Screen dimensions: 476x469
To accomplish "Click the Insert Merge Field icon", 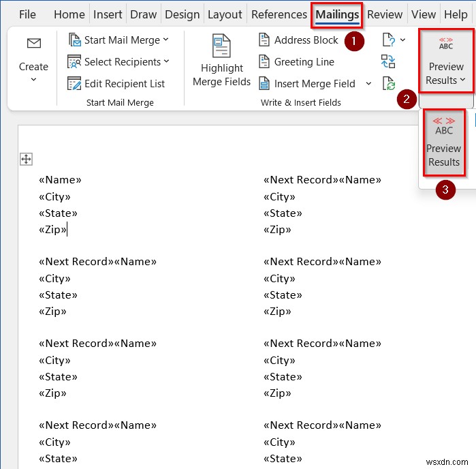I will 264,83.
